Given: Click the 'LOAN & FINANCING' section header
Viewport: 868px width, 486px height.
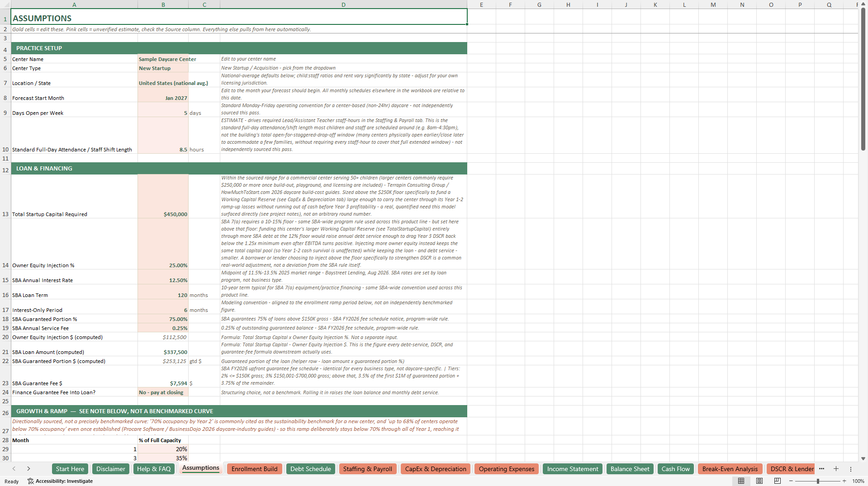Looking at the screenshot, I should point(239,169).
